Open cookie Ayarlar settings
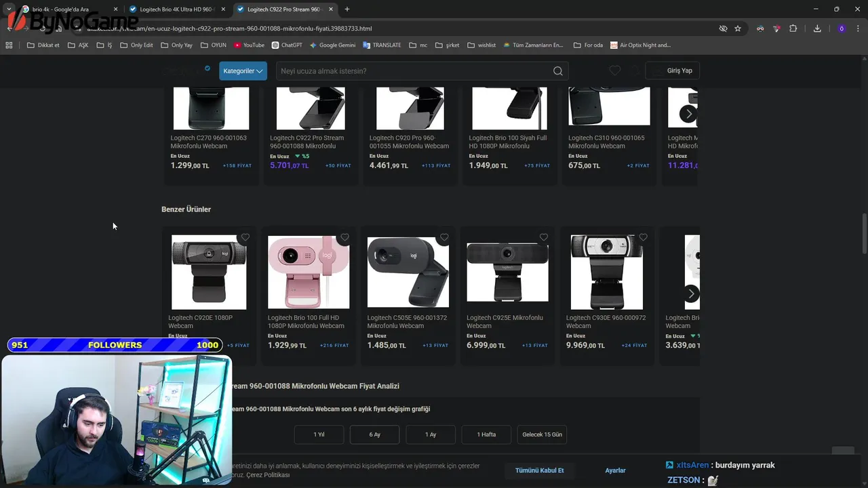This screenshot has width=868, height=488. pyautogui.click(x=615, y=470)
